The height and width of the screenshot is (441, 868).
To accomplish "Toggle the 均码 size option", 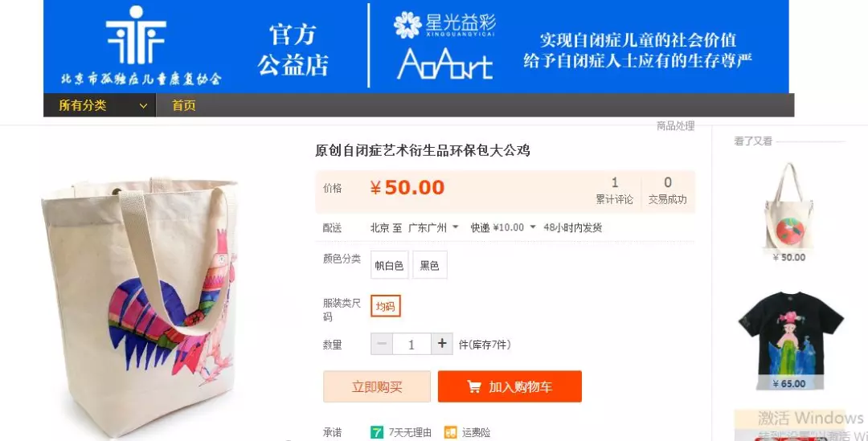I will pyautogui.click(x=385, y=306).
